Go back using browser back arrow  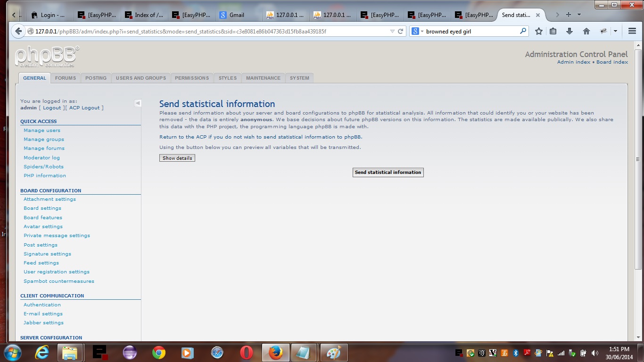[x=18, y=32]
